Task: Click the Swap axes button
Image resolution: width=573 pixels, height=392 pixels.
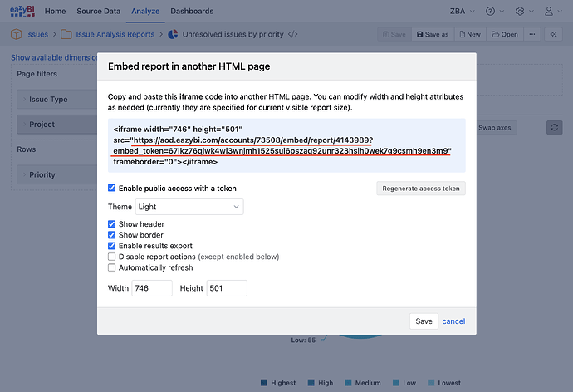Action: pos(495,128)
